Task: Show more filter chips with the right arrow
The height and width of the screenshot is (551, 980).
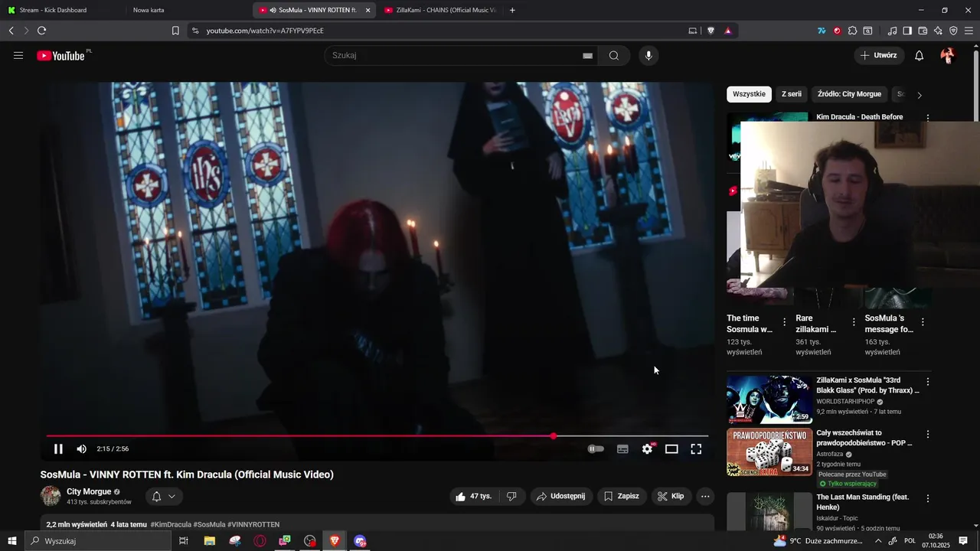Action: pyautogui.click(x=920, y=95)
